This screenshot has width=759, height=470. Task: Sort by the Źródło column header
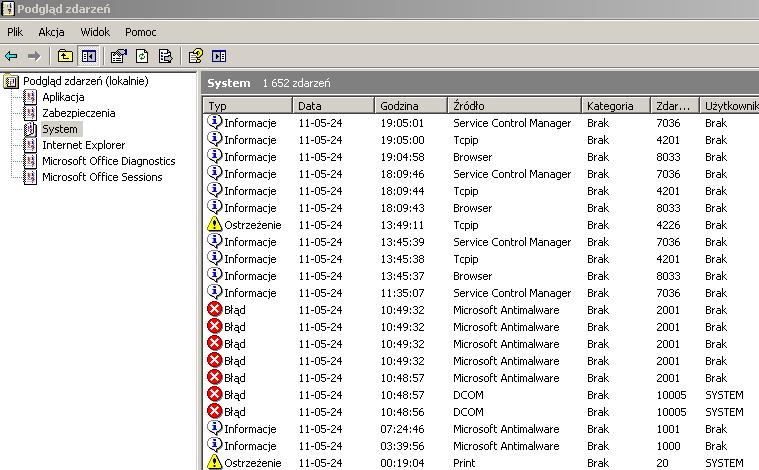514,106
